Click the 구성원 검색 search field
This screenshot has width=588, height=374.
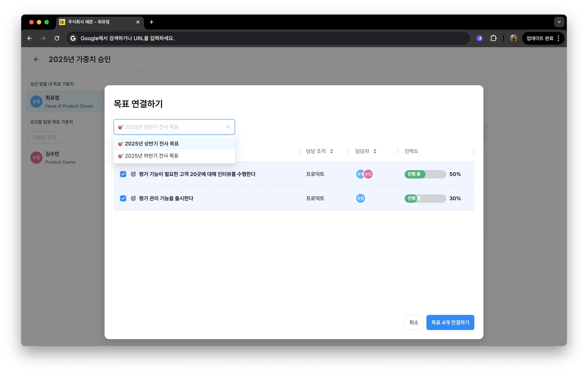point(66,138)
